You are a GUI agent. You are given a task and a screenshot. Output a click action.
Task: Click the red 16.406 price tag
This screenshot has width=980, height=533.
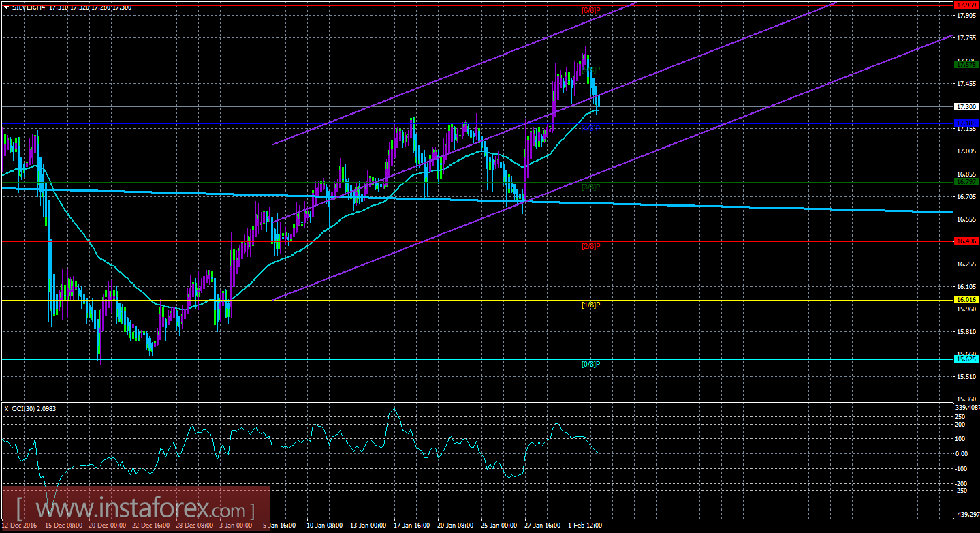(966, 241)
